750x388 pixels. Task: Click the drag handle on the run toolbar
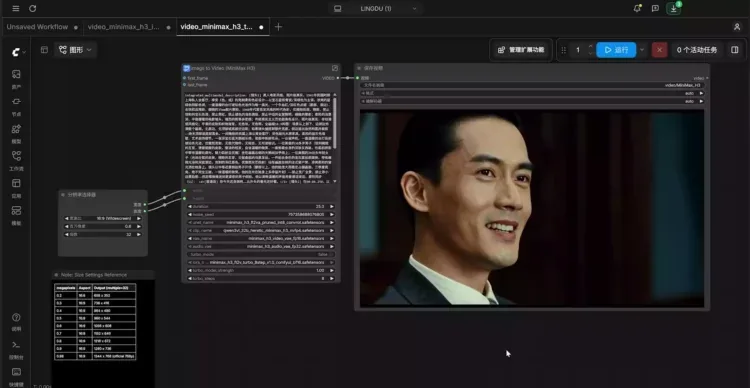pyautogui.click(x=563, y=50)
